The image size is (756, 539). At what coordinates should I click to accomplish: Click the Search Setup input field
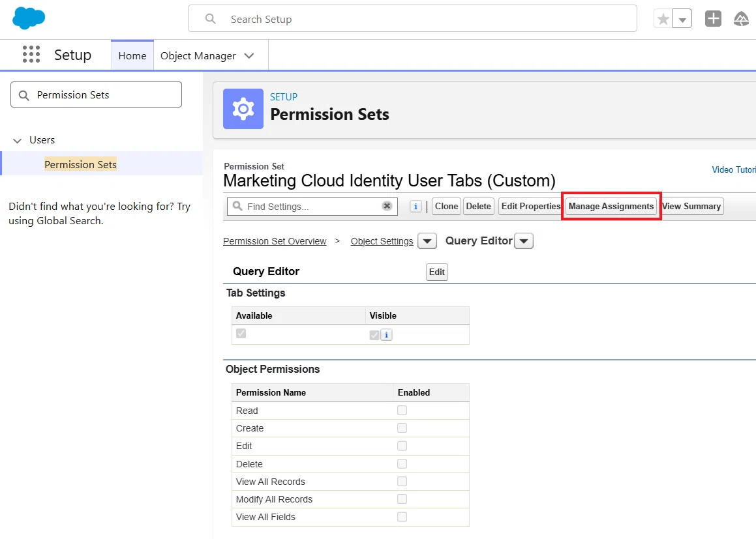(412, 19)
